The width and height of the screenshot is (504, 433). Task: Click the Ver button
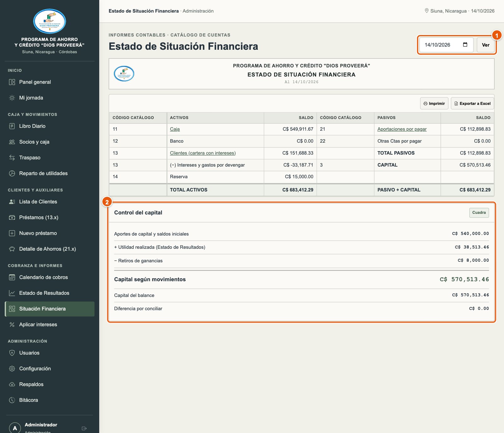(485, 45)
